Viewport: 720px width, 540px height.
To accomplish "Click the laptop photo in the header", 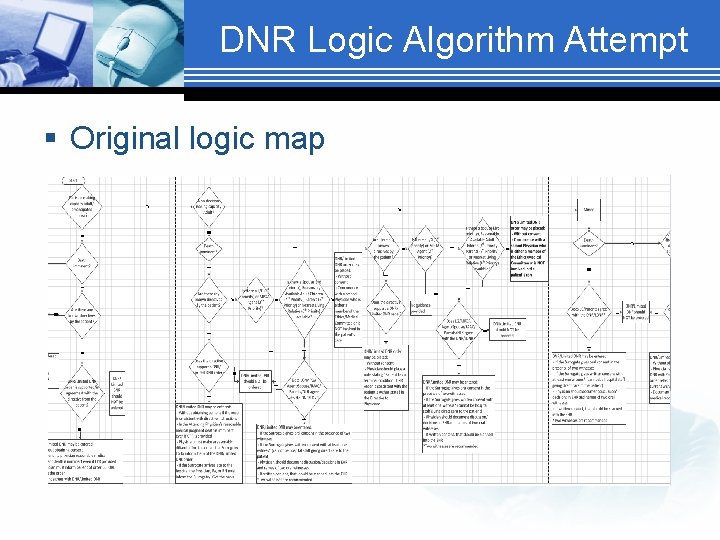I will click(46, 43).
